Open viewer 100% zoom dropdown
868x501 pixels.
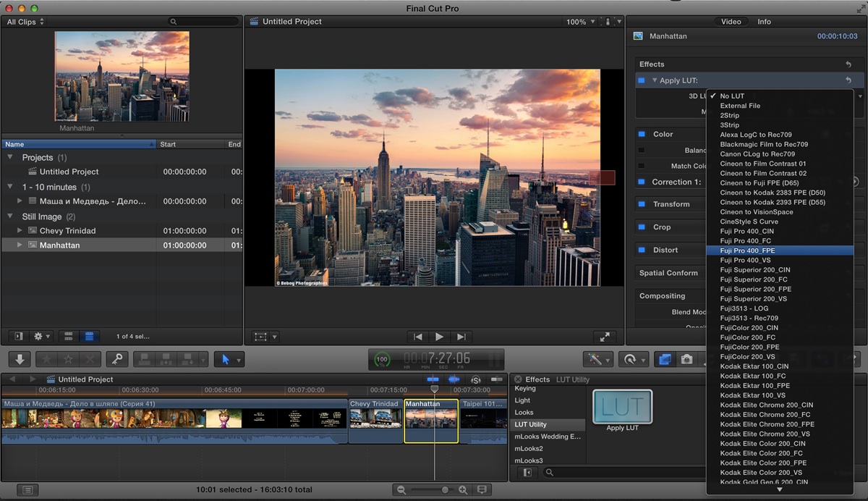coord(581,22)
